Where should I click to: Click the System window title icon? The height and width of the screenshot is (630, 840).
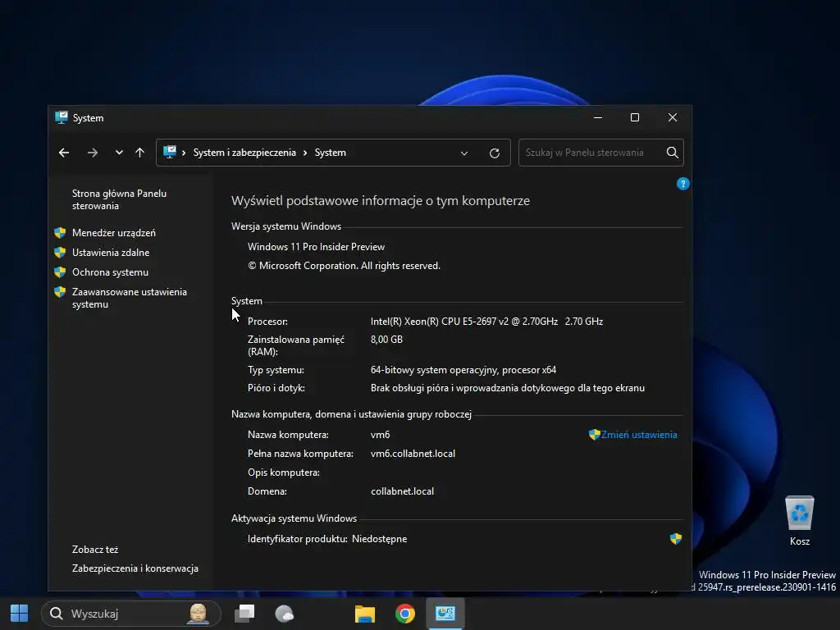(x=62, y=117)
